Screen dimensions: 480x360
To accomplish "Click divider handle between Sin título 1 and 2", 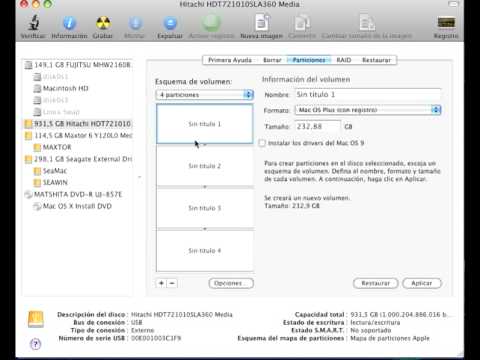I will click(205, 145).
